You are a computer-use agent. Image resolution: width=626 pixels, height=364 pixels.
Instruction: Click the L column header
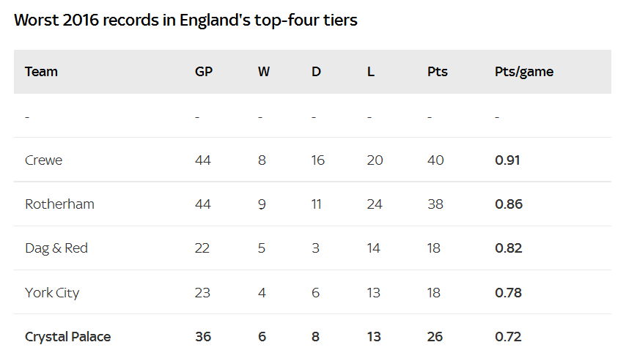[x=371, y=72]
